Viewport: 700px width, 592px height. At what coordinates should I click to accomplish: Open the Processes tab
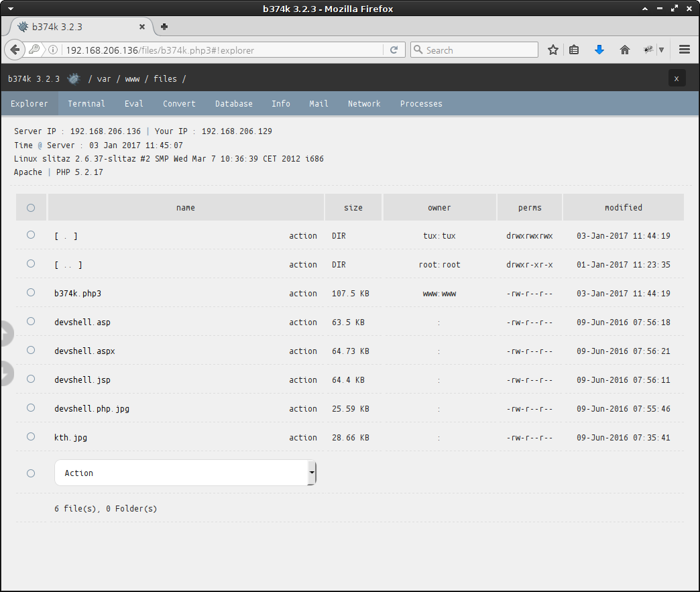[x=421, y=103]
